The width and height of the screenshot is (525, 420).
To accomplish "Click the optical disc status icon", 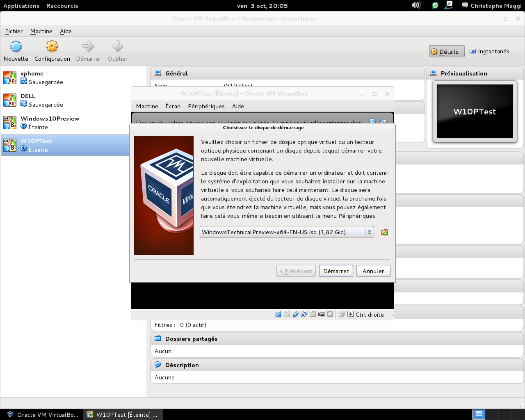I will click(x=287, y=314).
